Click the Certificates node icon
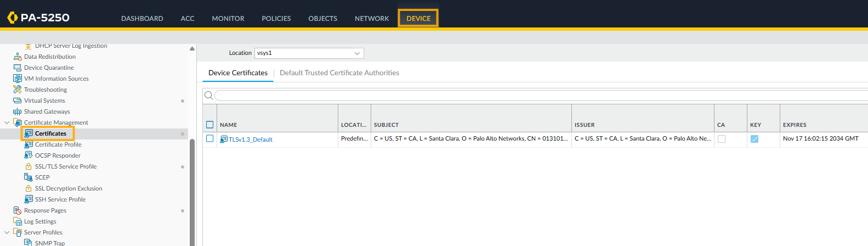Screen dimensions: 868x246 [29, 133]
